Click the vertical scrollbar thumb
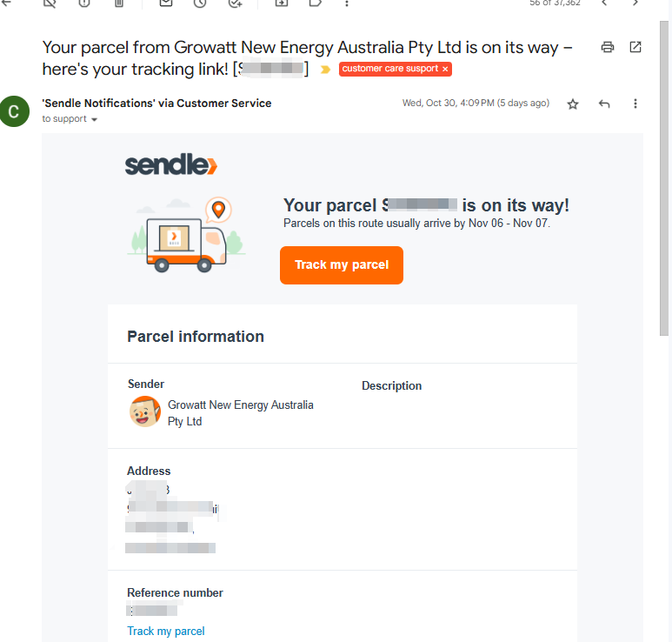 664,174
